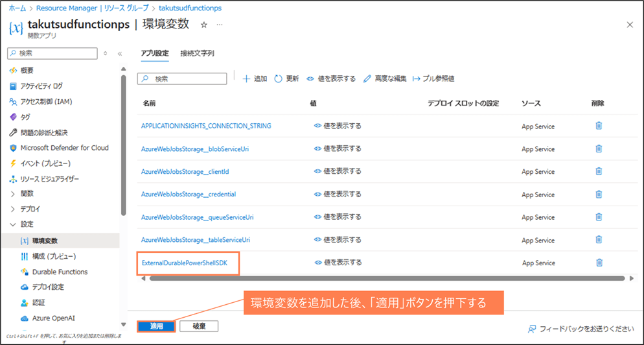
Task: Toggle sidebar search sort arrows
Action: click(x=106, y=53)
